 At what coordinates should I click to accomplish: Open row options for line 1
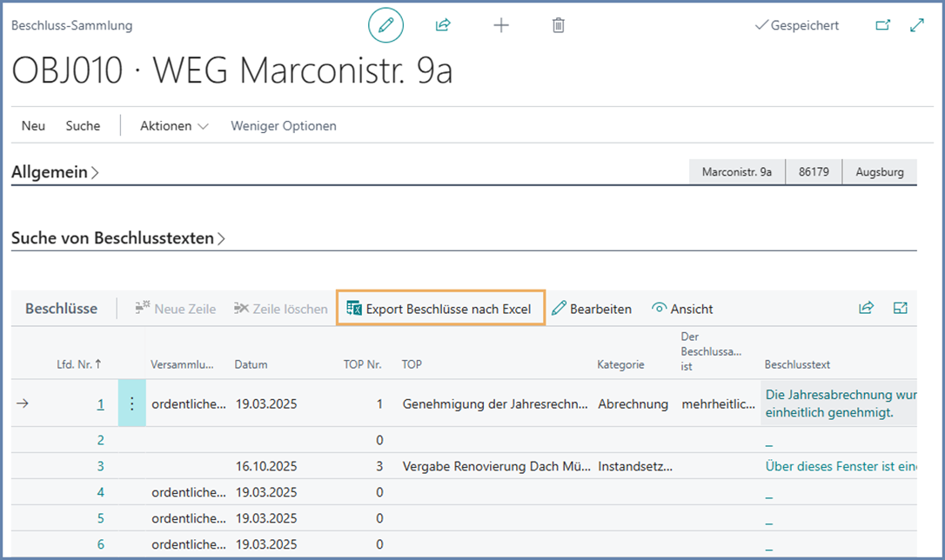click(x=131, y=403)
